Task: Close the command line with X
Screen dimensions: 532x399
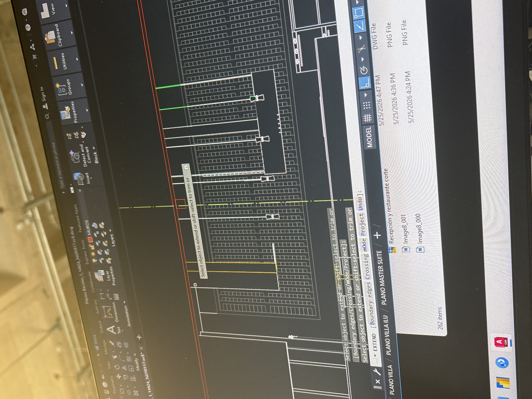Action: (x=378, y=381)
